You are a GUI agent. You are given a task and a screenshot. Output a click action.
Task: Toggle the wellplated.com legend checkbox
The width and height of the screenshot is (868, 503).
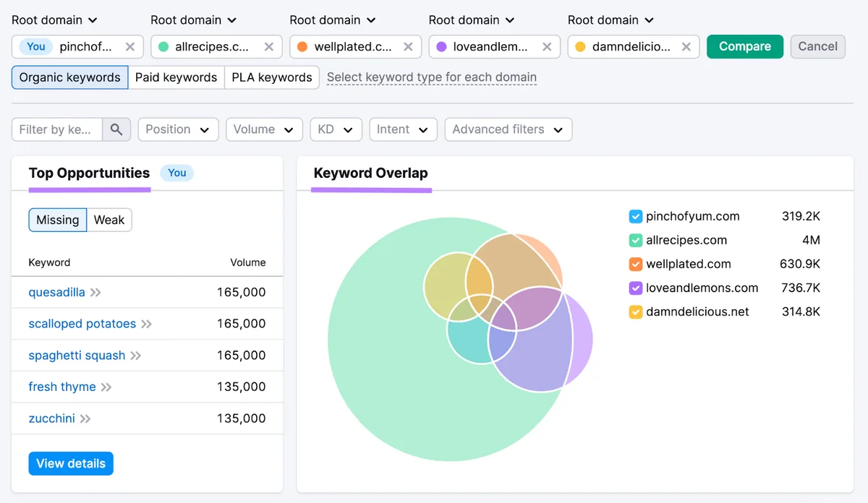coord(636,264)
